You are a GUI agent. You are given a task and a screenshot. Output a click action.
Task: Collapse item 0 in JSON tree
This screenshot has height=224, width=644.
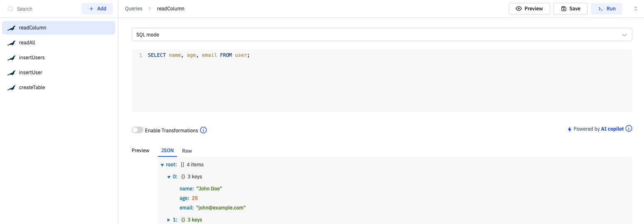(169, 177)
